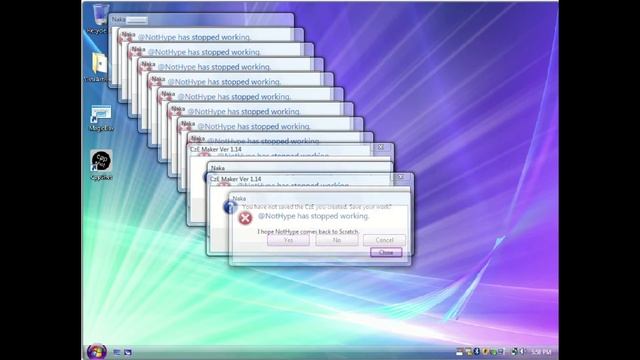This screenshot has height=360, width=640.
Task: Click Cancel in the save prompt
Action: 384,240
